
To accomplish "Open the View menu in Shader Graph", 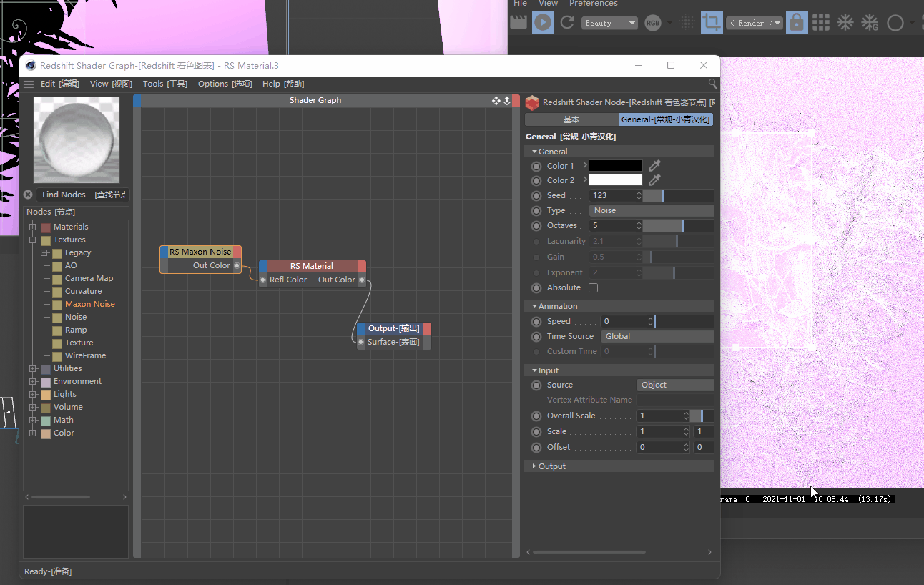I will tap(111, 84).
